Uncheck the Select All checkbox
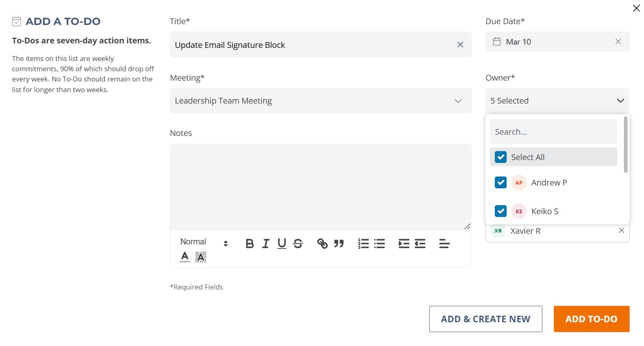 click(501, 157)
